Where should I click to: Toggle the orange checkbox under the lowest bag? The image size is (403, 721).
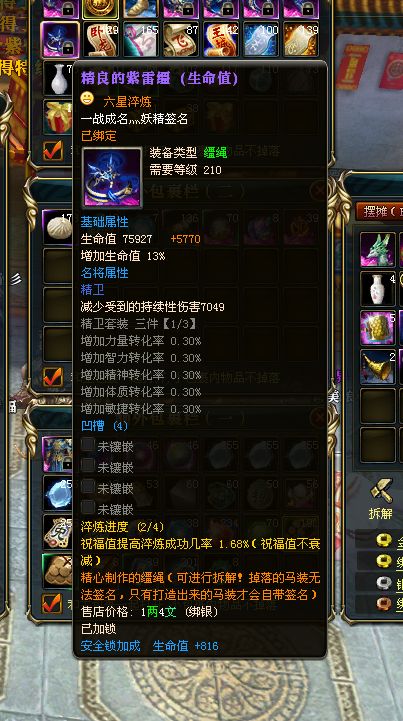point(52,603)
